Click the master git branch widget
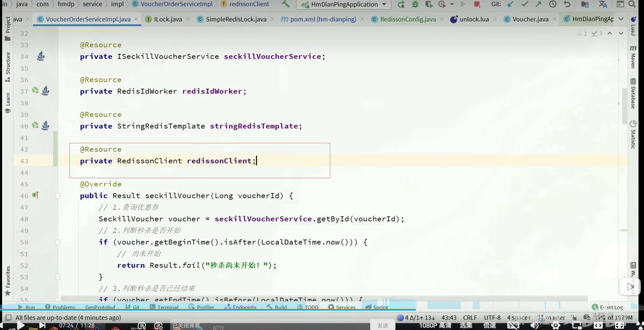Viewport: 644px width, 330px height. coord(555,317)
